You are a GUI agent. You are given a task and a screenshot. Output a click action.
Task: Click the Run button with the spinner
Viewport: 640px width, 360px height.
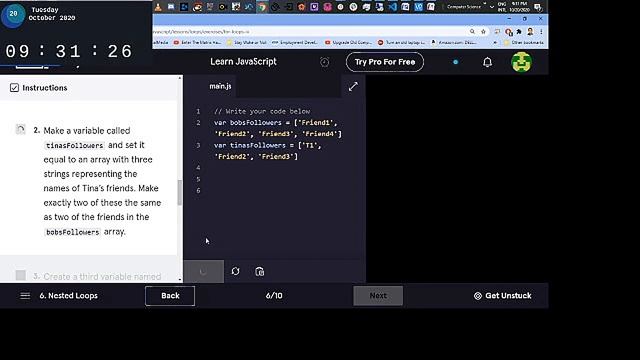203,271
